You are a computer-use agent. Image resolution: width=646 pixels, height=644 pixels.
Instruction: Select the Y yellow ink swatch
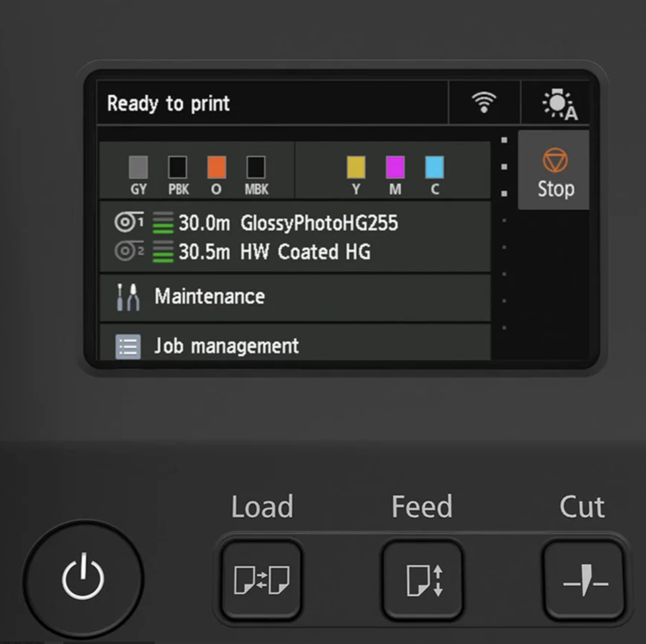point(356,168)
